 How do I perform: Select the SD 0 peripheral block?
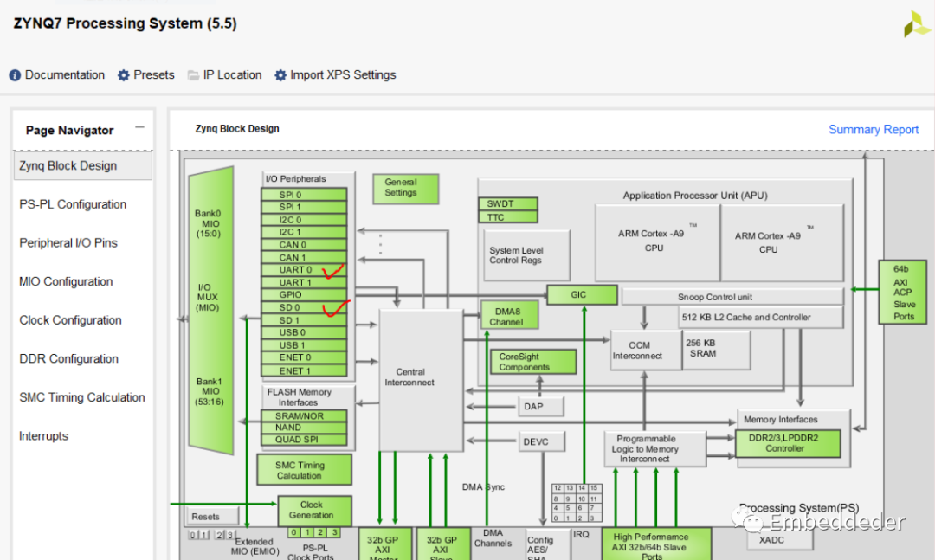(304, 307)
